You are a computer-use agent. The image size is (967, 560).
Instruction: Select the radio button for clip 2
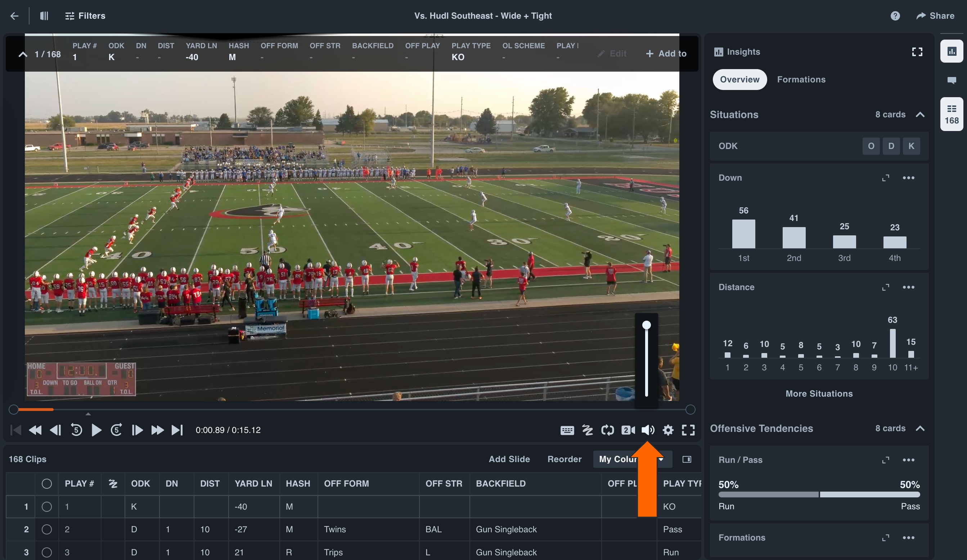tap(47, 530)
